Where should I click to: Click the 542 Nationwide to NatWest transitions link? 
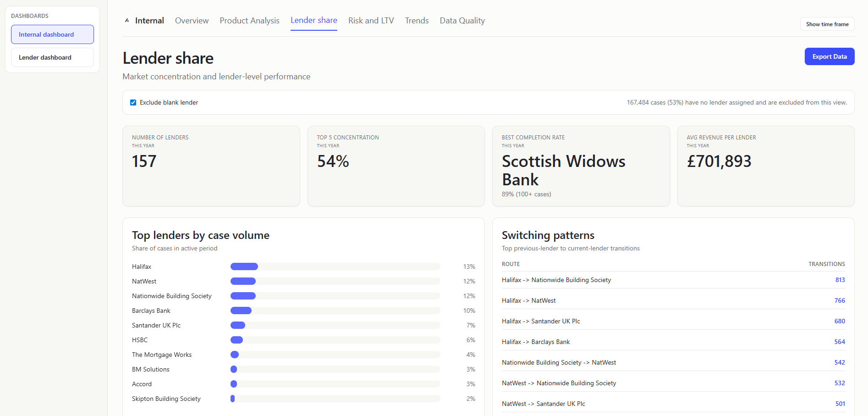[x=839, y=362]
